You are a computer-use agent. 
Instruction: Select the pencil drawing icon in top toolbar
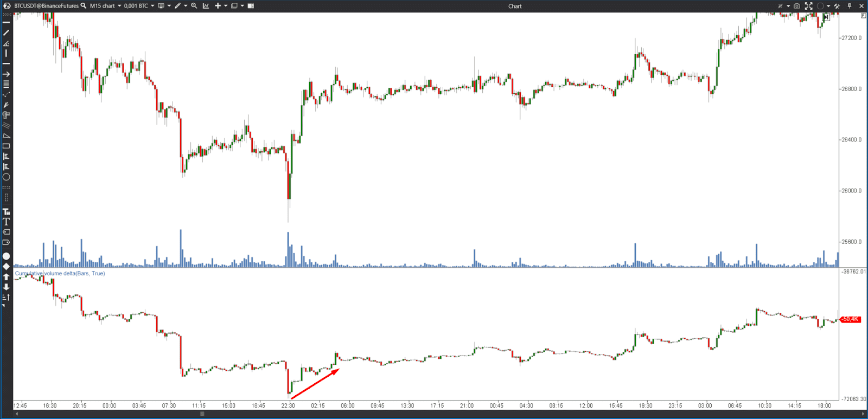pos(177,6)
